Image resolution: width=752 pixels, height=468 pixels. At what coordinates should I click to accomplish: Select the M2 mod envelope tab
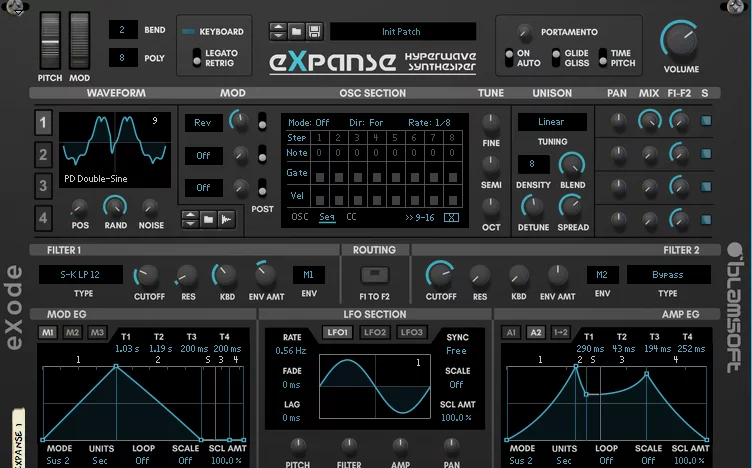(x=72, y=333)
